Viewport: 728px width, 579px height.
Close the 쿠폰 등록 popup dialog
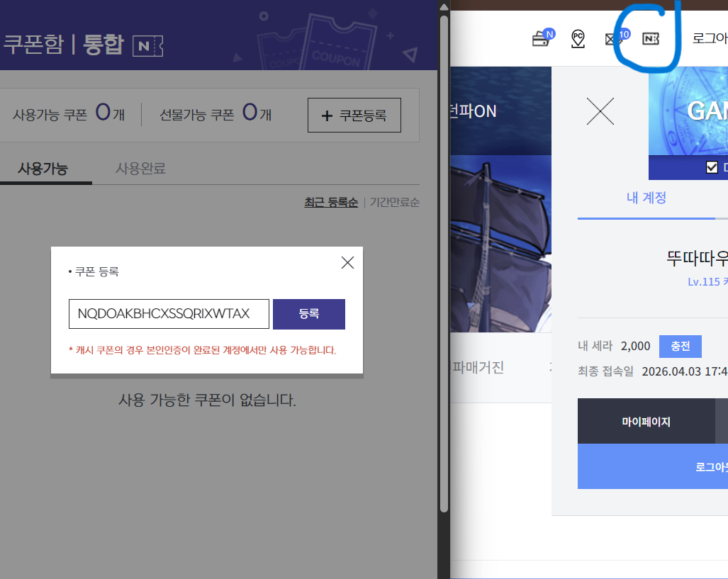click(x=347, y=263)
